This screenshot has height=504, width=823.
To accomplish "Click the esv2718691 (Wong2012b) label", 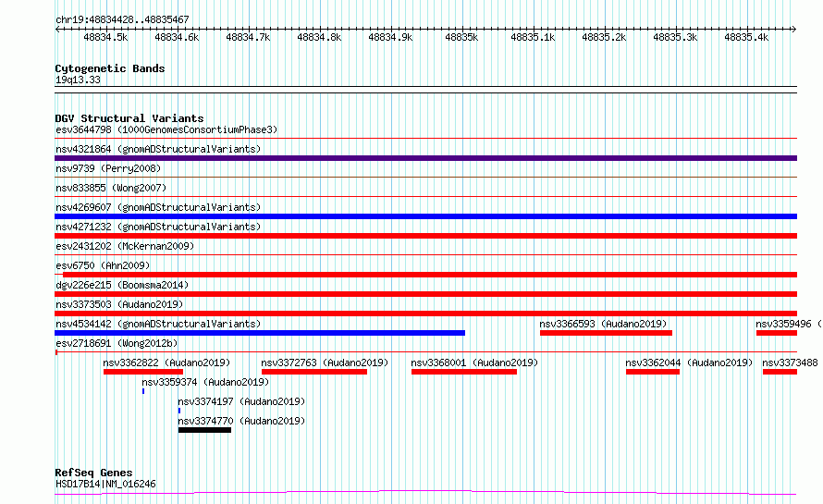I will coord(117,343).
